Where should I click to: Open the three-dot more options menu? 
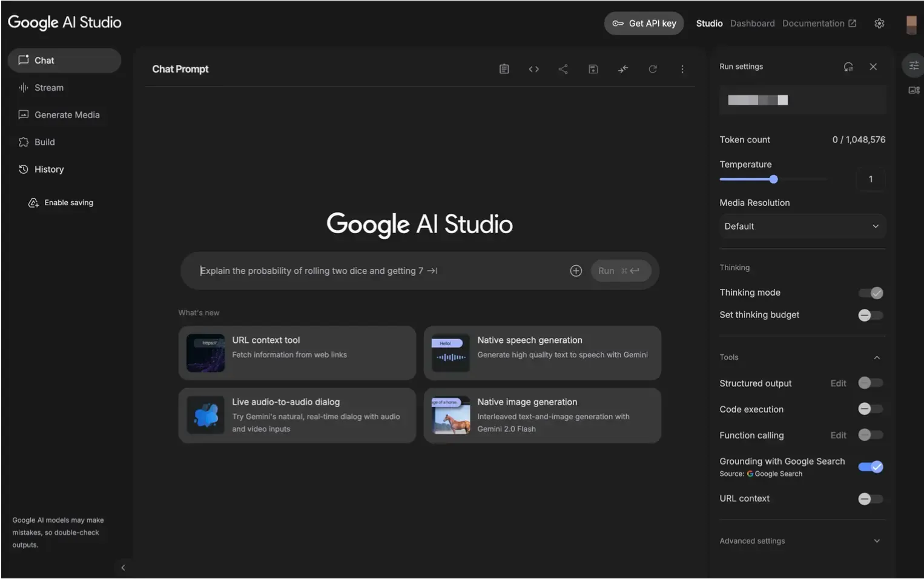[x=682, y=69]
